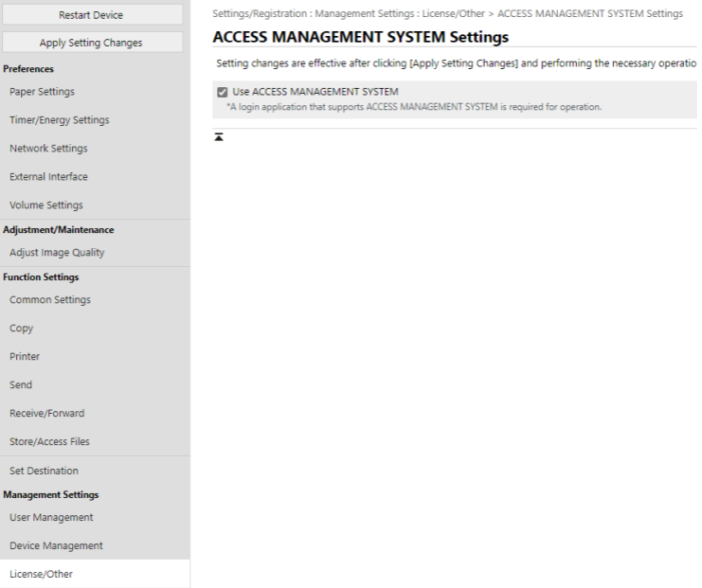Navigate to Common Settings
This screenshot has width=702, height=588.
[x=50, y=300]
